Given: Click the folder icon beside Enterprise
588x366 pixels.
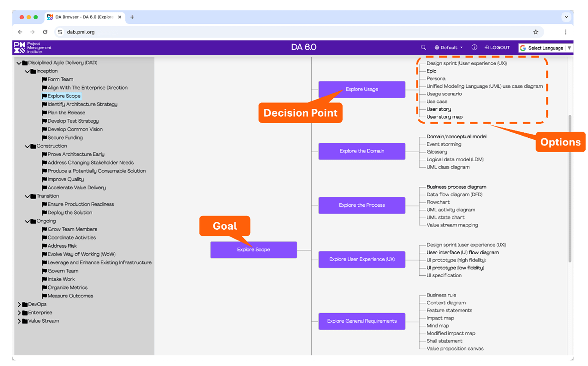Looking at the screenshot, I should pos(25,313).
